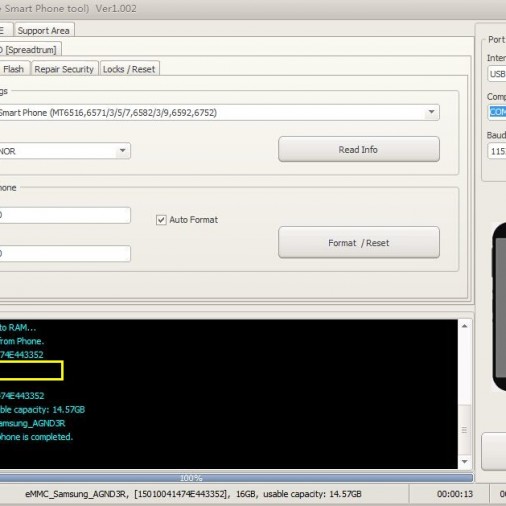This screenshot has height=506, width=506.
Task: Click the baud rate field
Action: tap(497, 151)
